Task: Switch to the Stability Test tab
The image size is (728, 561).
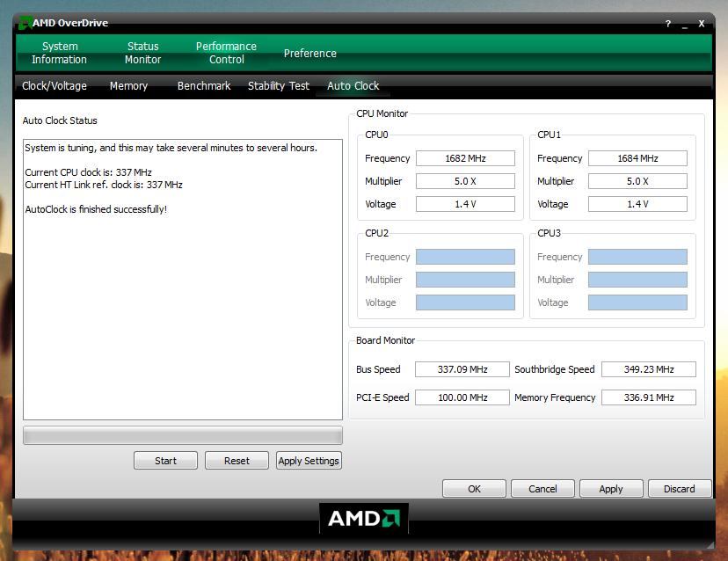Action: (279, 86)
